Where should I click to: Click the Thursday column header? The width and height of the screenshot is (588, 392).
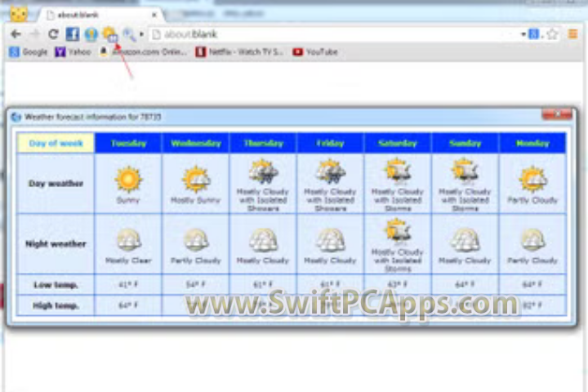263,143
